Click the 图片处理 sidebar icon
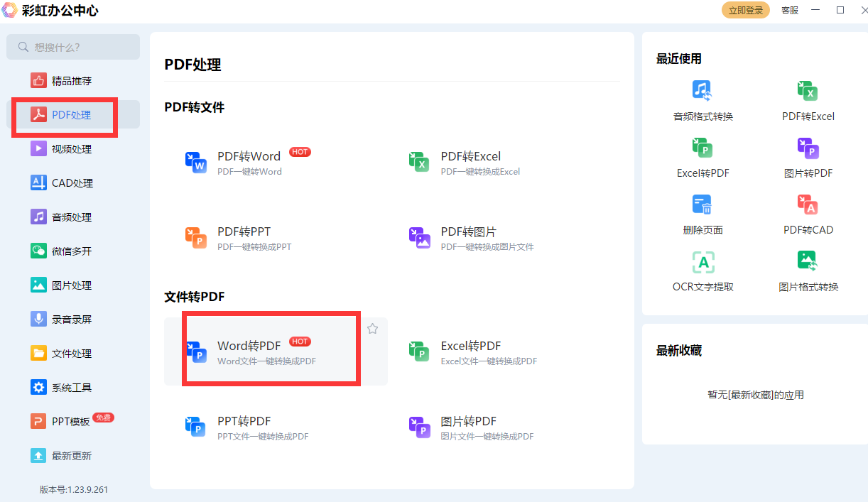 [38, 285]
